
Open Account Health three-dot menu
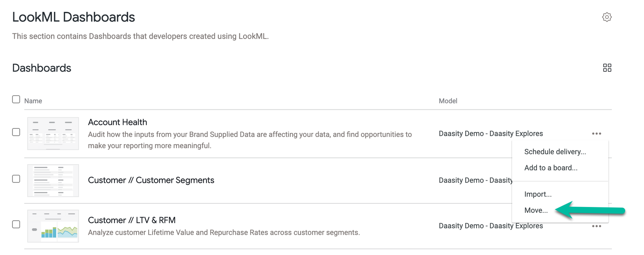(596, 134)
